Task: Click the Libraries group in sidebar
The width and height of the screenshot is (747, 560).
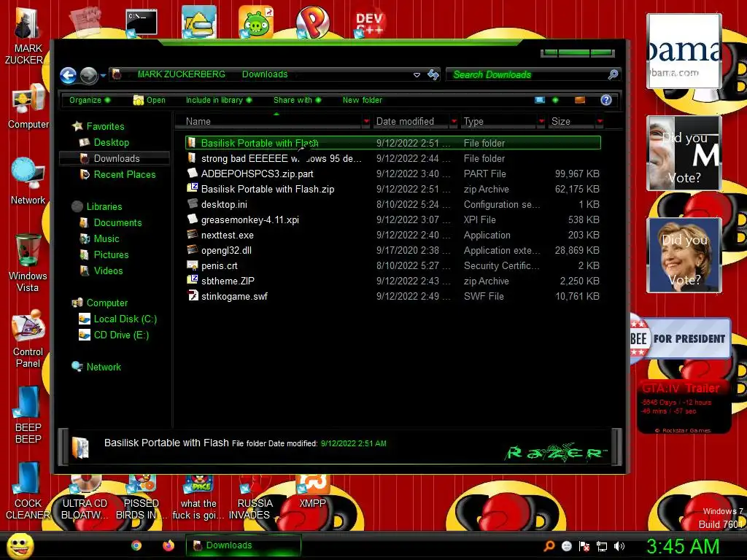Action: (x=97, y=206)
